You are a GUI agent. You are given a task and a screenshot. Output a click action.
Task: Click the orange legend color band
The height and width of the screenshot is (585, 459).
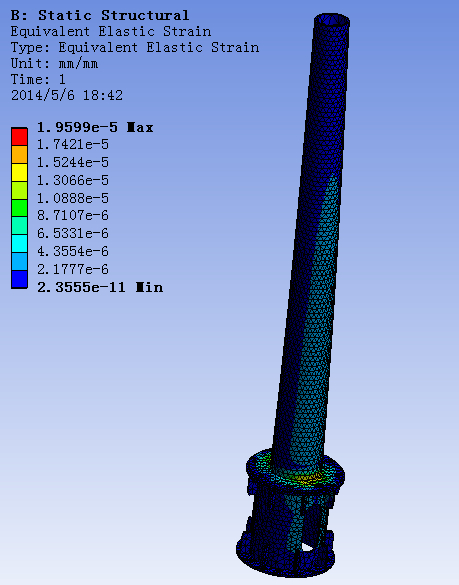click(x=19, y=154)
